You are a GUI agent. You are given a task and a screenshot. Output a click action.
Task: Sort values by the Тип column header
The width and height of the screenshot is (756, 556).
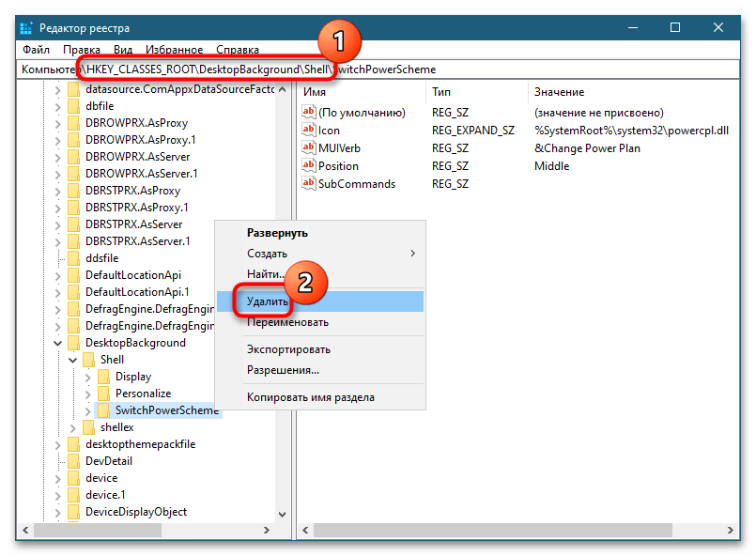[441, 92]
